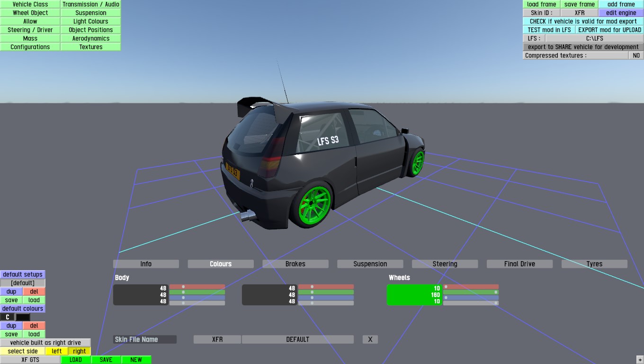
Task: Click save under default colours
Action: click(11, 334)
